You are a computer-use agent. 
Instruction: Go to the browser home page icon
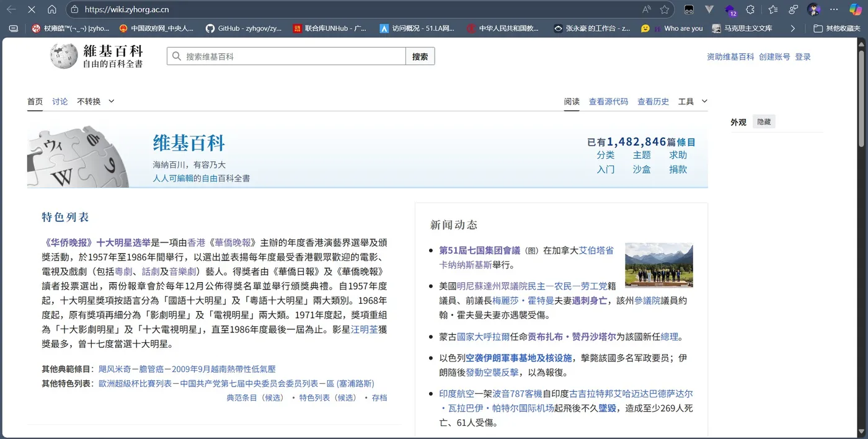52,9
